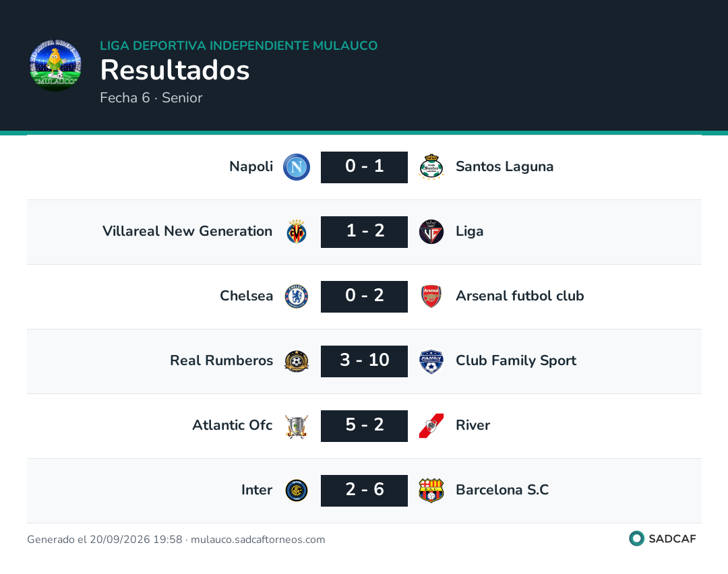The height and width of the screenshot is (574, 728).
Task: Select the Napoli 0 - 1 score
Action: pyautogui.click(x=365, y=167)
